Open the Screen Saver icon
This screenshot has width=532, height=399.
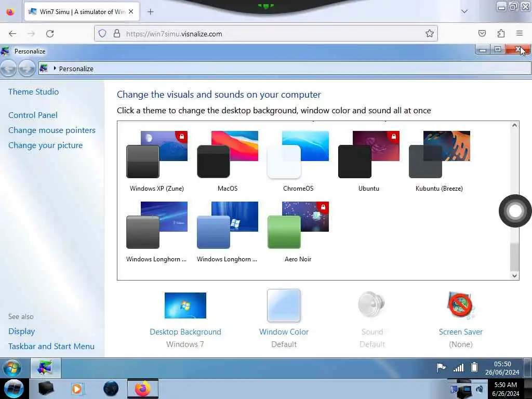[460, 304]
